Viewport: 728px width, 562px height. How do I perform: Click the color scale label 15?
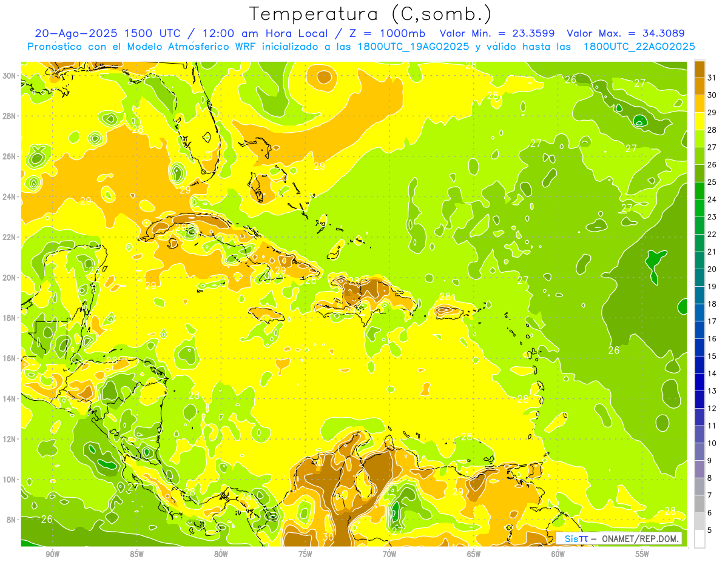point(712,356)
